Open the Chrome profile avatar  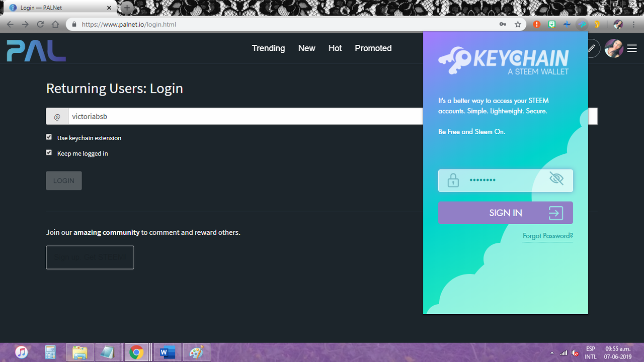click(618, 24)
